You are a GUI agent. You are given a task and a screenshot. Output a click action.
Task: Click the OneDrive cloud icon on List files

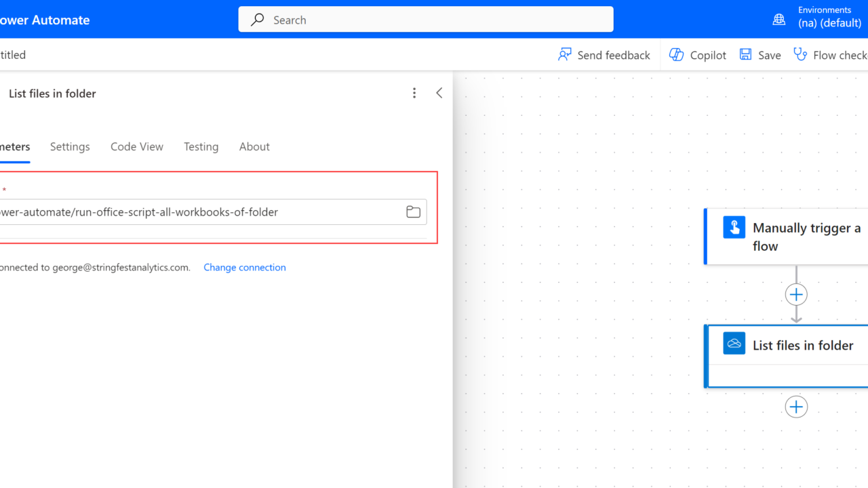click(734, 344)
